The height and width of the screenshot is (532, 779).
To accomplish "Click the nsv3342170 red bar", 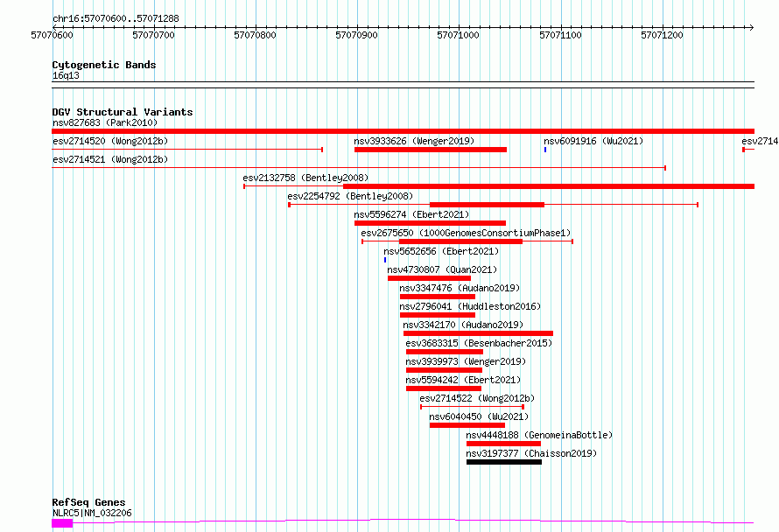I will pos(478,333).
